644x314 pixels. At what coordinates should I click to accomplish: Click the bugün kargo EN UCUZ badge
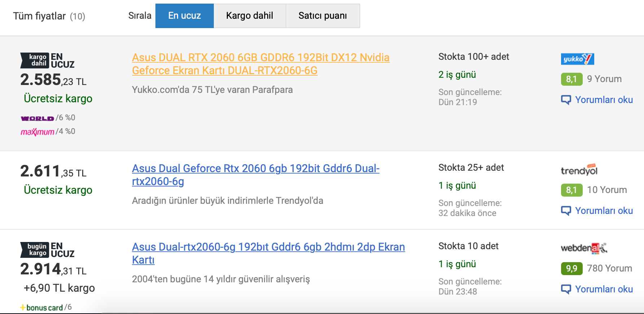pyautogui.click(x=47, y=250)
